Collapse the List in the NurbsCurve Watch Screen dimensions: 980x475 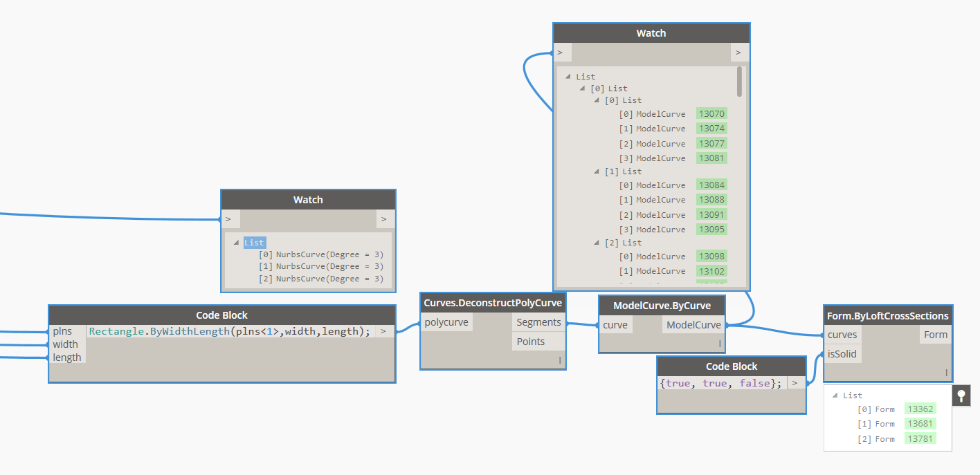[x=237, y=243]
